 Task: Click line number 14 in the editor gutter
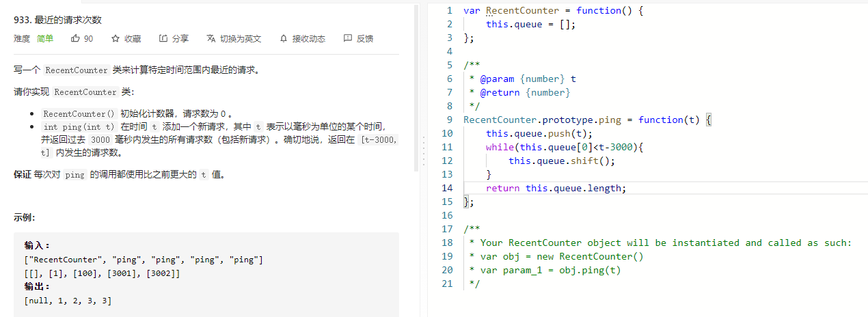click(447, 188)
